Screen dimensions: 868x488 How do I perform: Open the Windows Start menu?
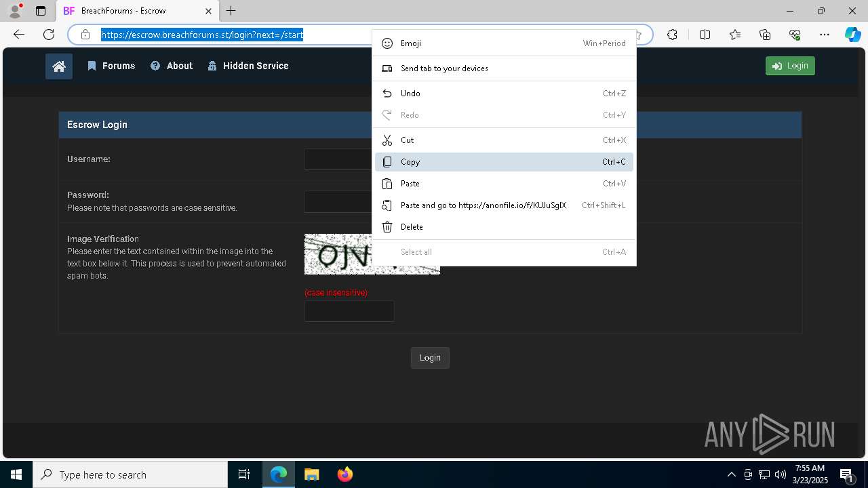point(16,474)
